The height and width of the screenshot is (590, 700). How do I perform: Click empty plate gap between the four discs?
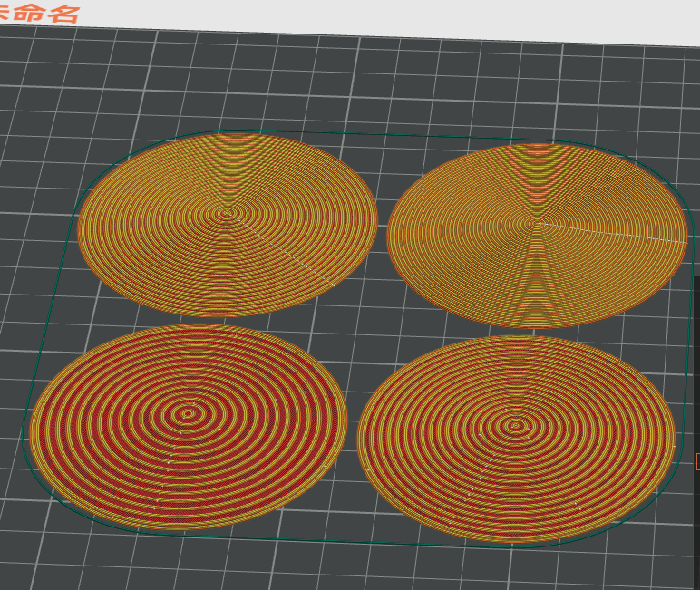click(367, 325)
